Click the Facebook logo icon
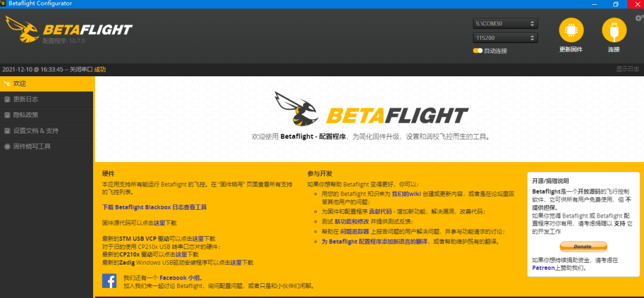This screenshot has height=298, width=644. 109,281
